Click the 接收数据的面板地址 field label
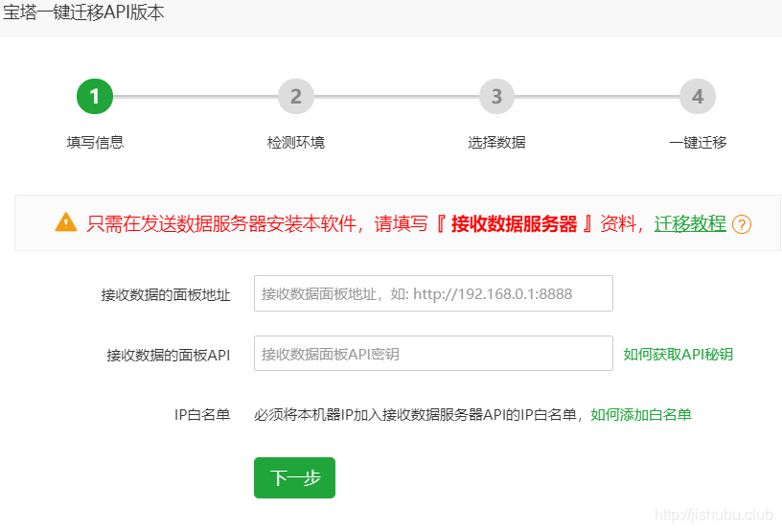The width and height of the screenshot is (782, 532). pyautogui.click(x=166, y=295)
